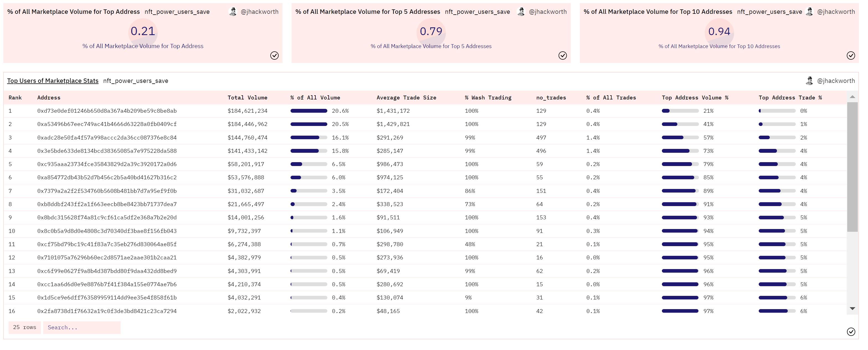Click checkmark icon below the stats table
Viewport: 868px width, 350px height.
851,332
